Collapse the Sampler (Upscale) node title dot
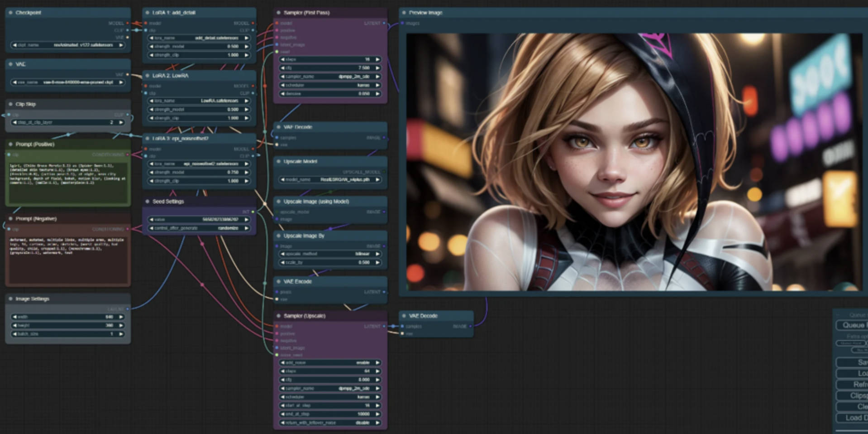The width and height of the screenshot is (868, 434). [x=278, y=316]
